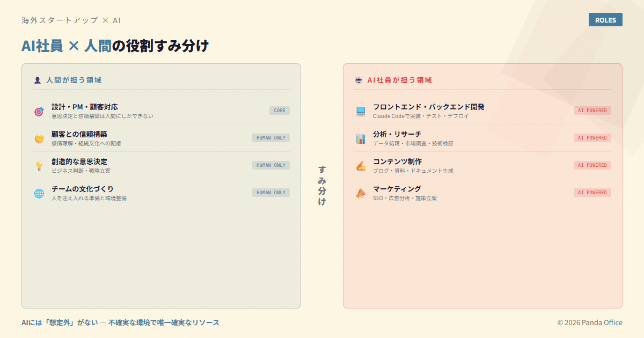Click the bar chart icon beside 分析・リサーチ
Viewport: 644px width, 338px height.
[361, 138]
